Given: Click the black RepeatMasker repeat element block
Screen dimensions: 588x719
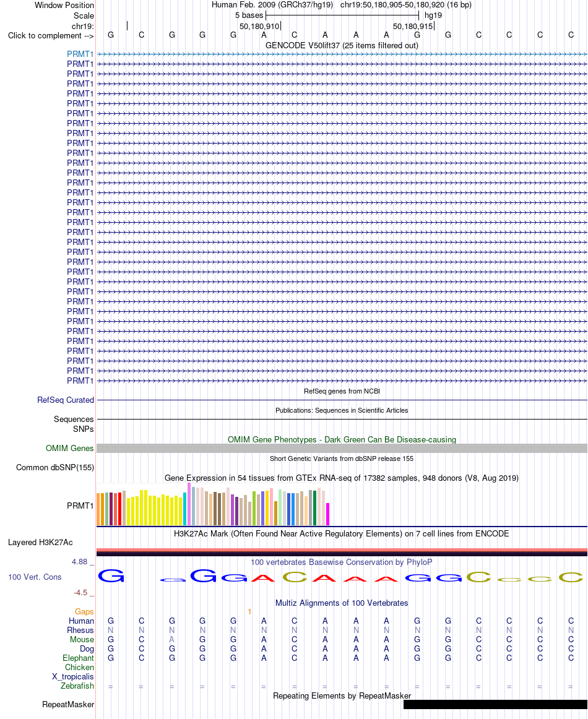Looking at the screenshot, I should point(495,704).
